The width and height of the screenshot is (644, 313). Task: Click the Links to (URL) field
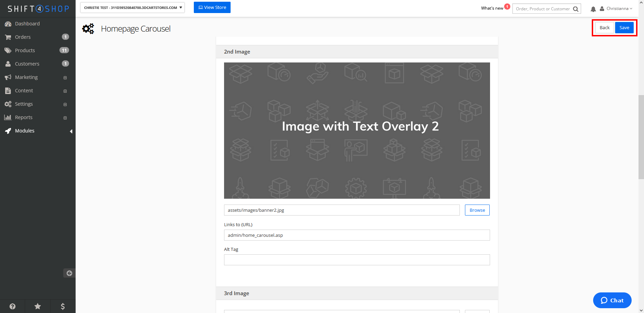click(x=357, y=235)
